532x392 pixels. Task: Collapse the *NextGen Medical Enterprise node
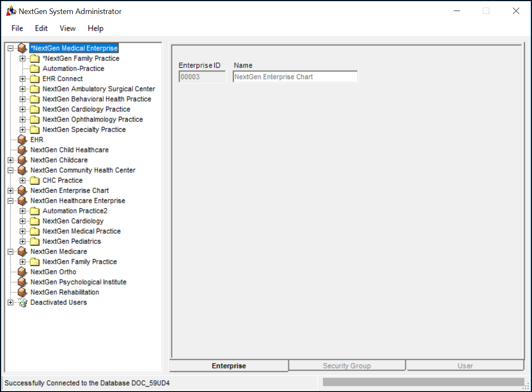click(11, 48)
